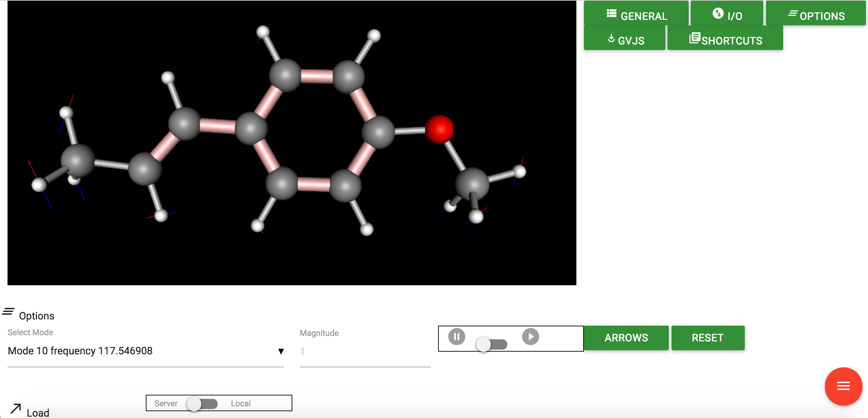The image size is (868, 418).
Task: Click the red floating menu button
Action: [x=843, y=386]
